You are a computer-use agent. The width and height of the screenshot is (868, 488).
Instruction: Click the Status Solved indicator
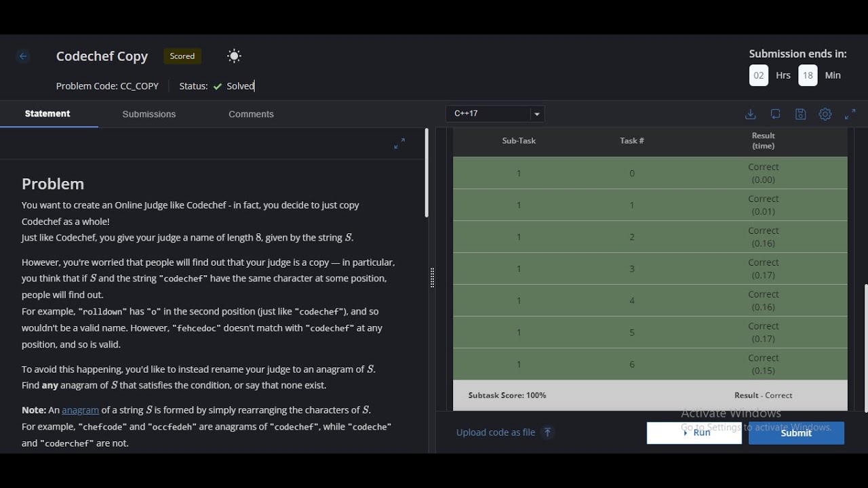(217, 86)
